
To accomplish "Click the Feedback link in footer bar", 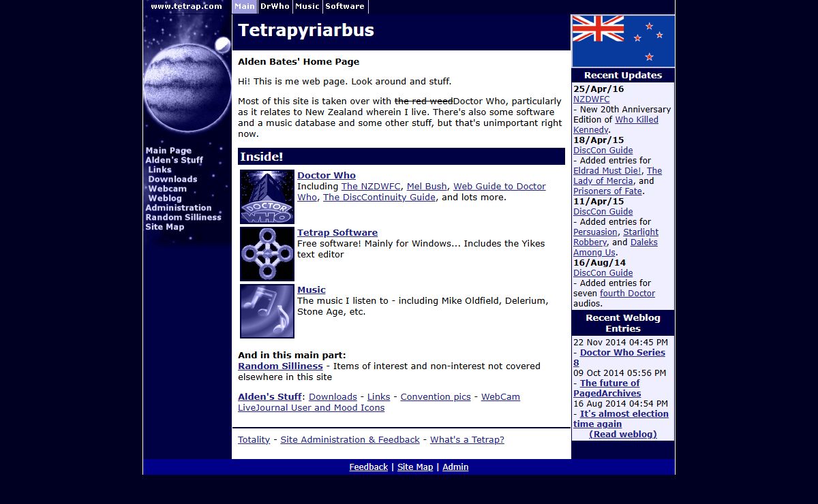I will pyautogui.click(x=369, y=467).
